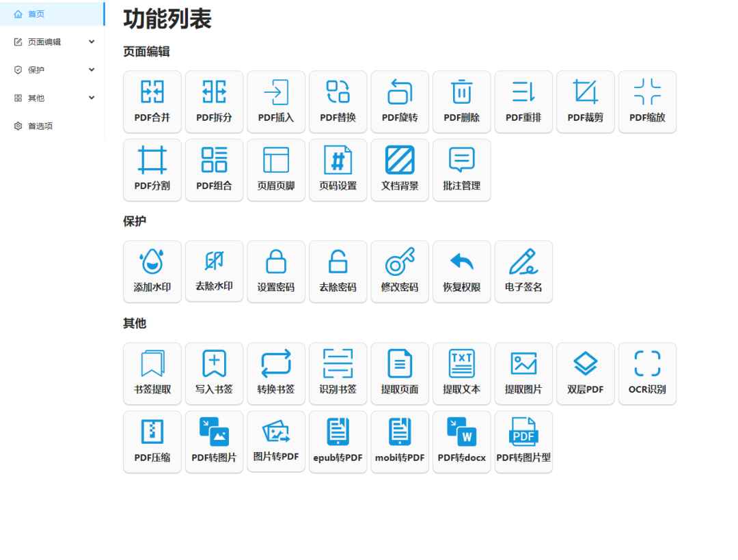Open 首选项 in the sidebar
The height and width of the screenshot is (560, 738).
click(52, 126)
